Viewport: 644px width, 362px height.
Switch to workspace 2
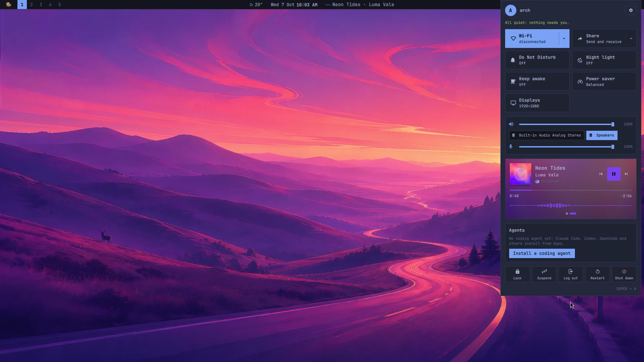32,5
